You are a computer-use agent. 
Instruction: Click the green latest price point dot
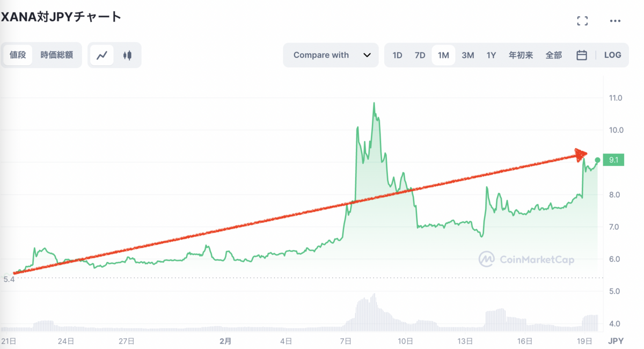click(598, 160)
